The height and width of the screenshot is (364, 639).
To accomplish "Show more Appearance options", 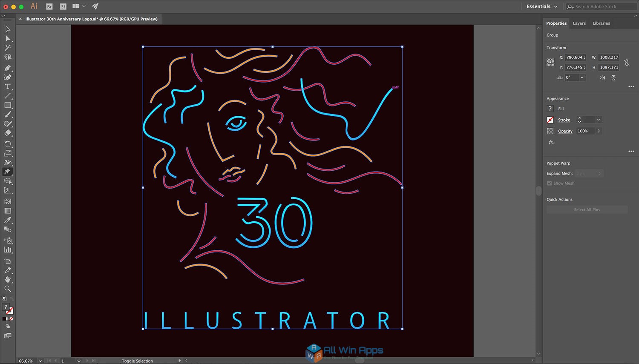I will tap(631, 152).
